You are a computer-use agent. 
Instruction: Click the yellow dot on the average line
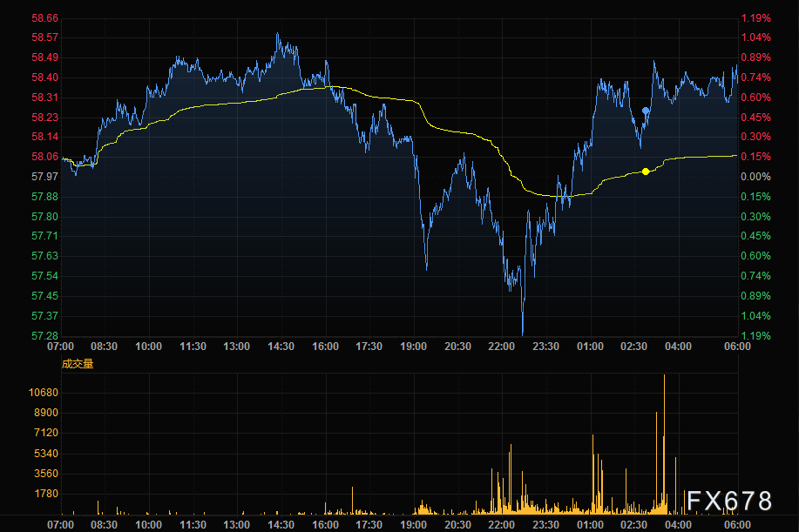[x=646, y=172]
